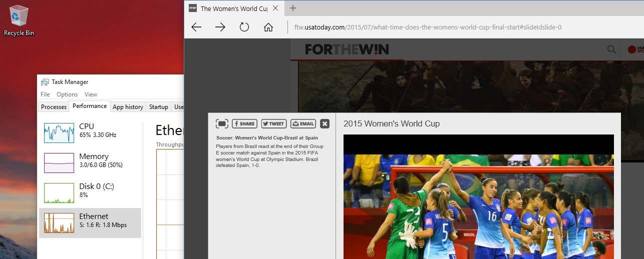Select The Women's World Cup browser tab
This screenshot has width=644, height=259.
click(233, 8)
